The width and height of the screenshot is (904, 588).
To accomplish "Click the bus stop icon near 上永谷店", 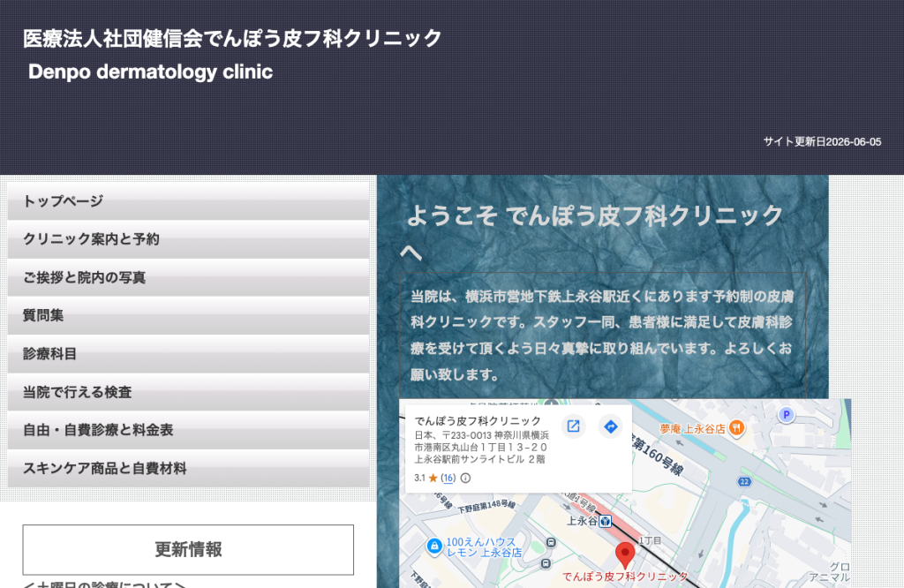I will (551, 542).
